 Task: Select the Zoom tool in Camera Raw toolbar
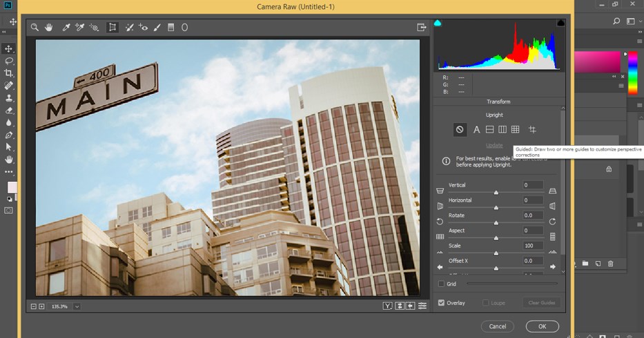pyautogui.click(x=34, y=28)
